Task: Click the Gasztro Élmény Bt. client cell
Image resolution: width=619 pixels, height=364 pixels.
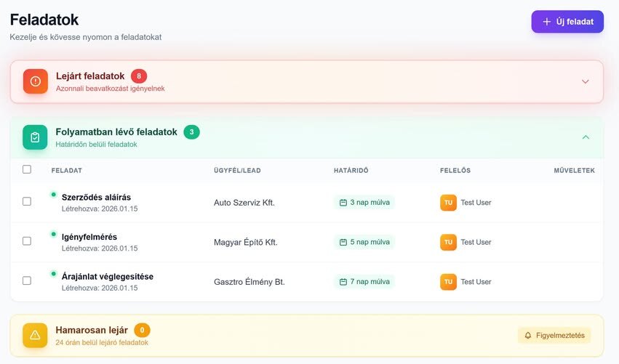Action: click(249, 282)
